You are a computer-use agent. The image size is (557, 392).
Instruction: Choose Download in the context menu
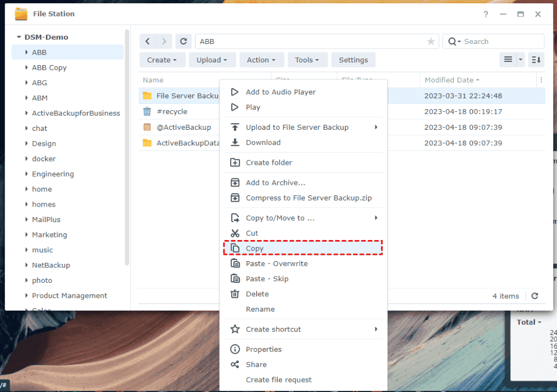pyautogui.click(x=303, y=143)
